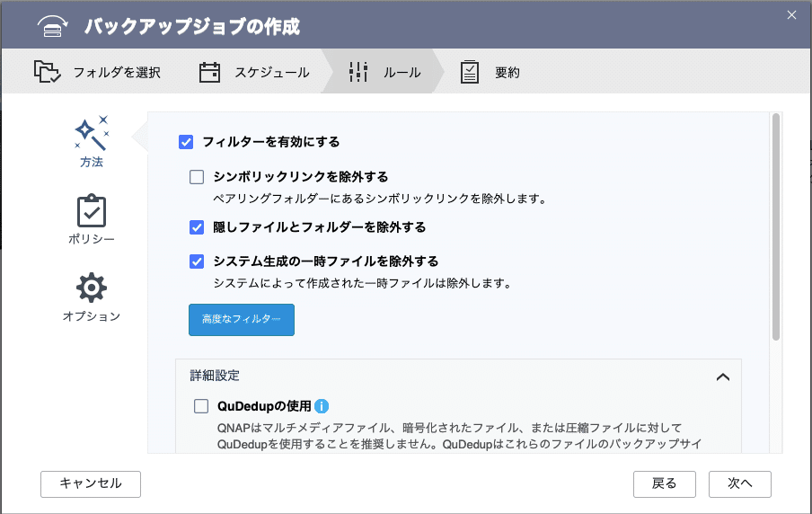Click the schedule calendar icon

coord(209,72)
